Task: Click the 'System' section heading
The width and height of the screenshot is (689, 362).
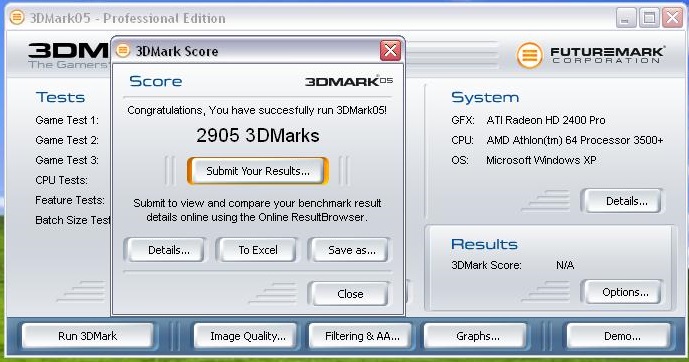Action: click(x=485, y=97)
